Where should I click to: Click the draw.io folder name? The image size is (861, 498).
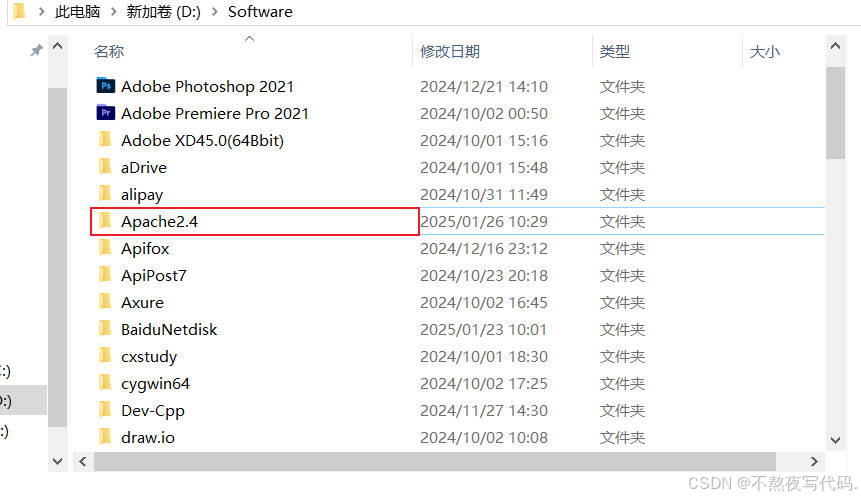tap(148, 438)
